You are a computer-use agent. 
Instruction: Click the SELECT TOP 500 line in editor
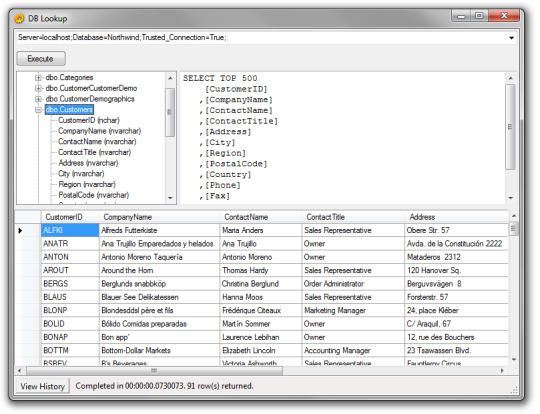[x=220, y=78]
